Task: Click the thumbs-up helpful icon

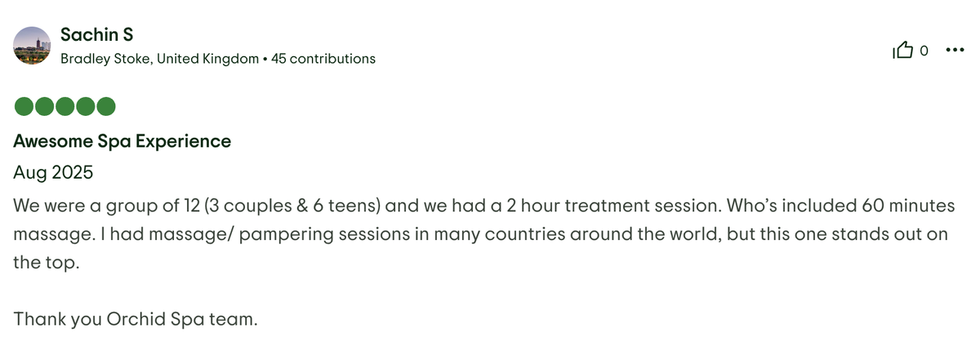Action: point(903,51)
